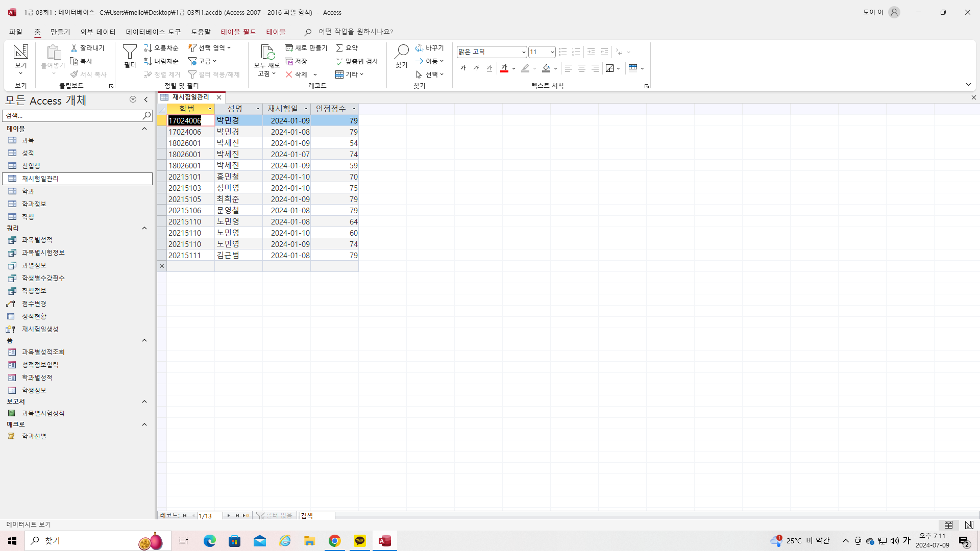The height and width of the screenshot is (551, 980).
Task: Open the font name dropdown
Action: (523, 52)
